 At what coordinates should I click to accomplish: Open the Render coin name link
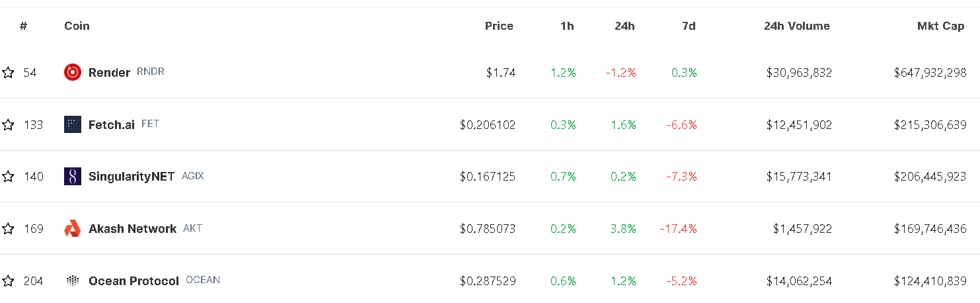pyautogui.click(x=109, y=72)
